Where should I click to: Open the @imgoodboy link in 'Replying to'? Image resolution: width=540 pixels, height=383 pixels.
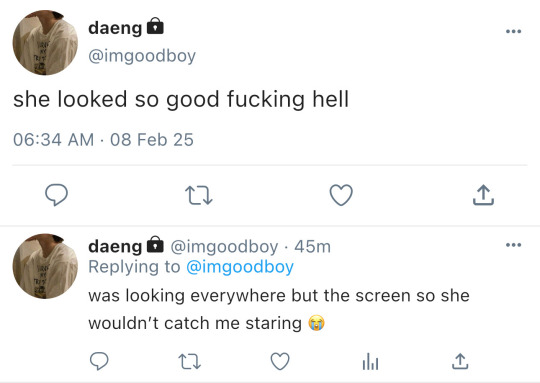240,267
